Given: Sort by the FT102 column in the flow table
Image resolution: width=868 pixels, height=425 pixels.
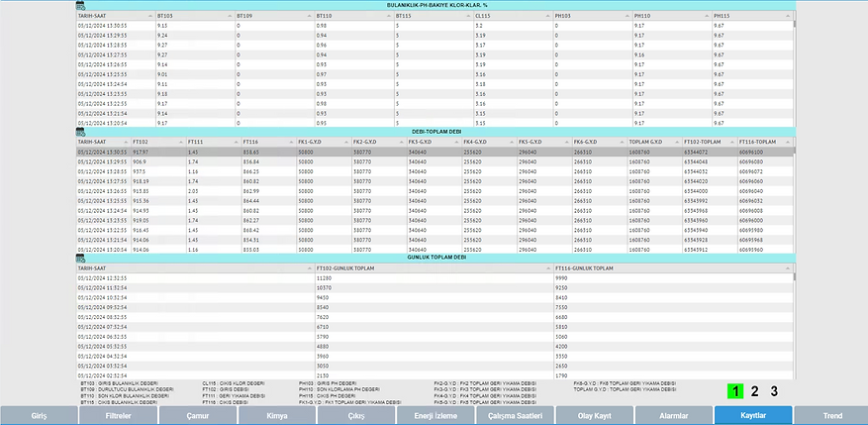Looking at the screenshot, I should click(178, 142).
